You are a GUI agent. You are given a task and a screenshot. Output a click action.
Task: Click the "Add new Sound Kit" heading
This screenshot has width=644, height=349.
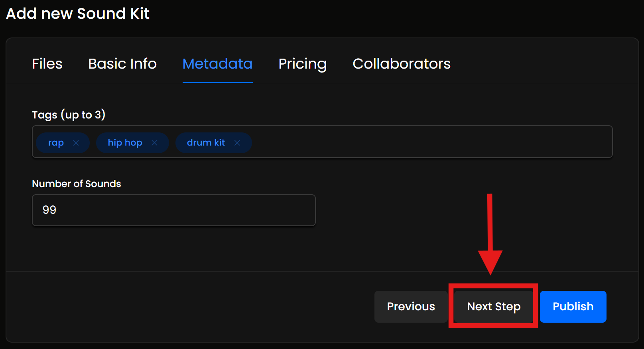click(x=78, y=14)
